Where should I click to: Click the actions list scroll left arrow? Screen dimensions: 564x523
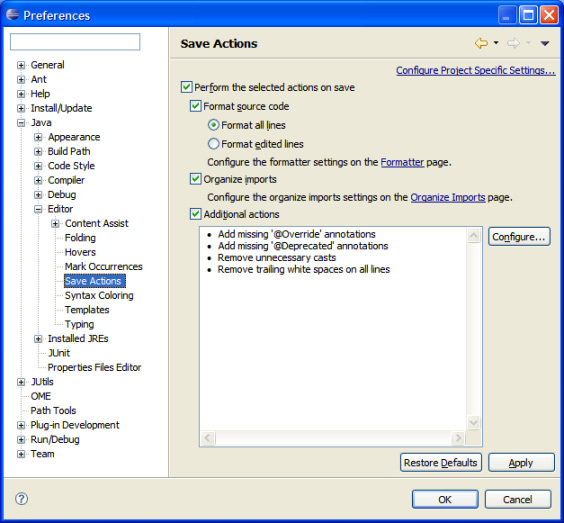(208, 438)
